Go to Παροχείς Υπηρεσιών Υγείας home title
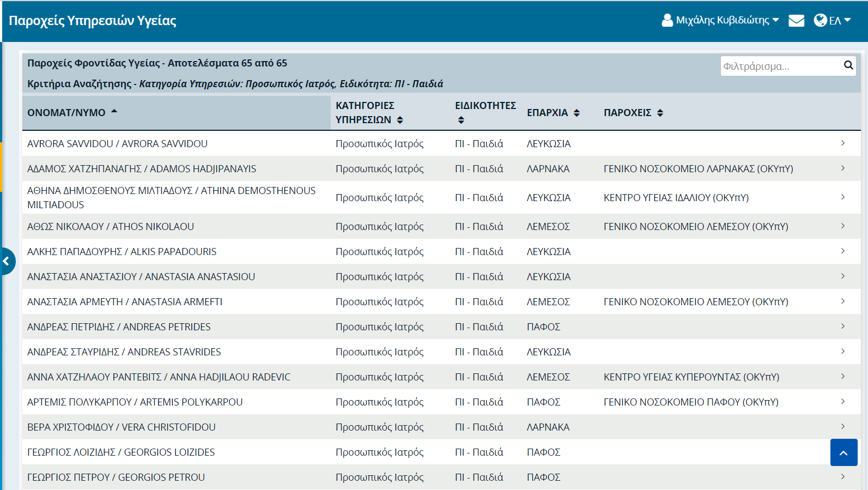 tap(93, 21)
